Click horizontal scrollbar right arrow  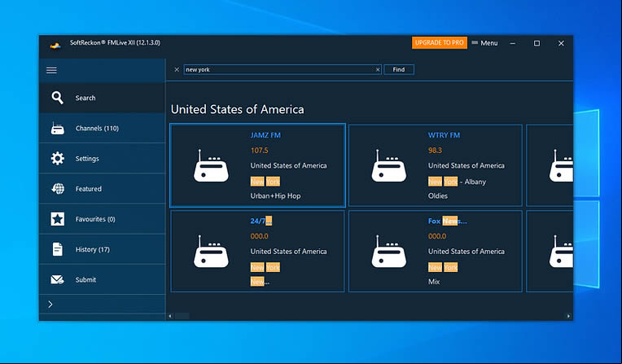[568, 316]
